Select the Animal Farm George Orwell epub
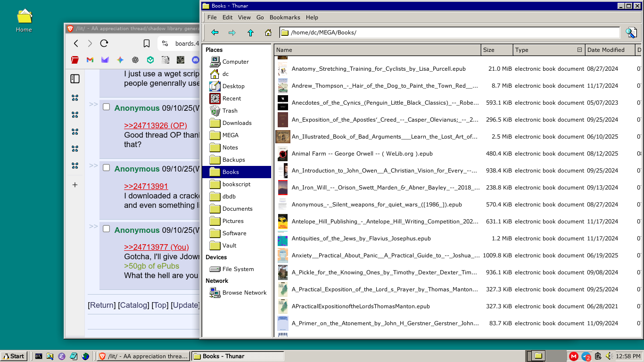The image size is (644, 362). [x=362, y=154]
